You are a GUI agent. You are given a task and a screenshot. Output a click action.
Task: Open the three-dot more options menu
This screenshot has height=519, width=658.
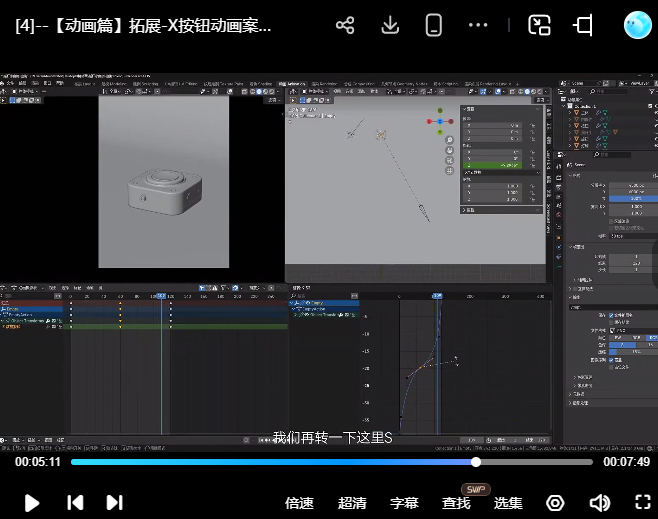479,26
